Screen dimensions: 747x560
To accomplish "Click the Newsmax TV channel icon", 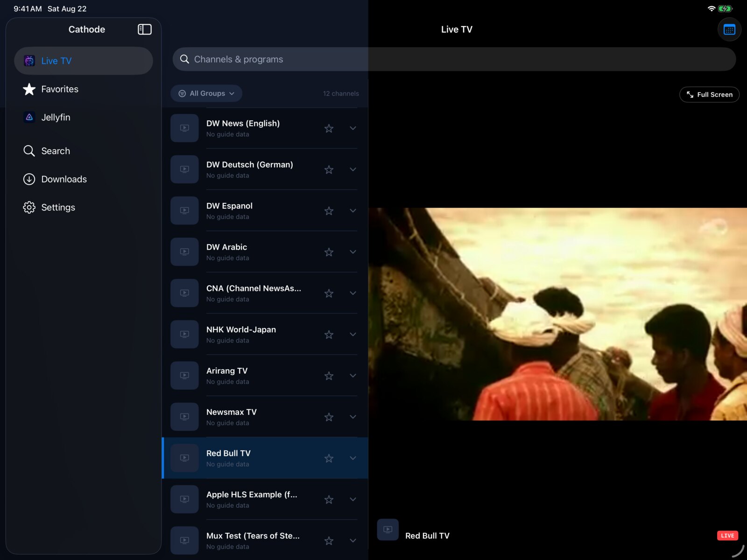I will tap(184, 417).
